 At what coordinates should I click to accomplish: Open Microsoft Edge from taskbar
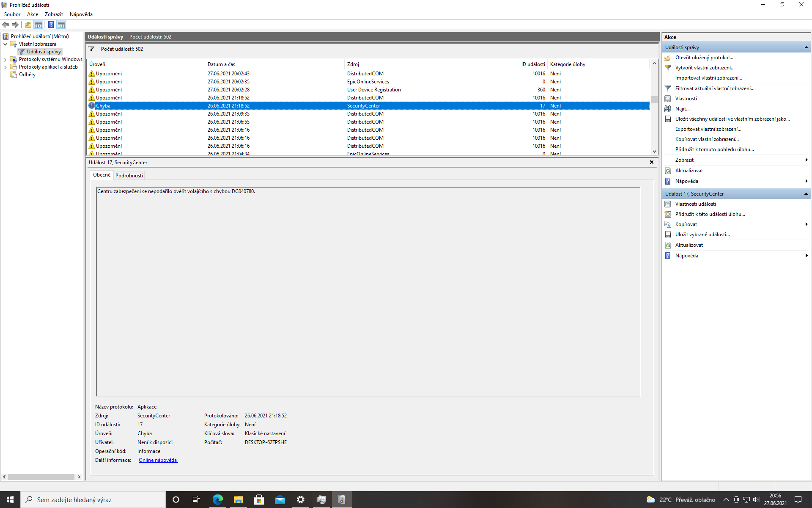tap(218, 500)
